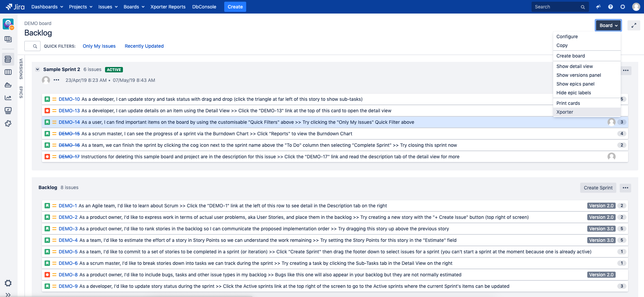Toggle the vertical Versions panel tab
This screenshot has width=644, height=297.
(x=21, y=69)
